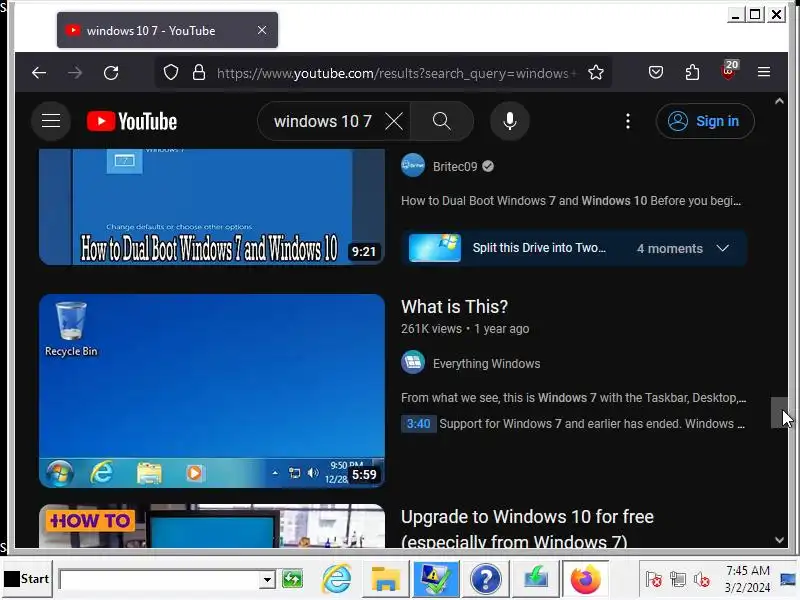This screenshot has height=600, width=800.
Task: Jump to the 3:40 timestamp
Action: pyautogui.click(x=418, y=423)
